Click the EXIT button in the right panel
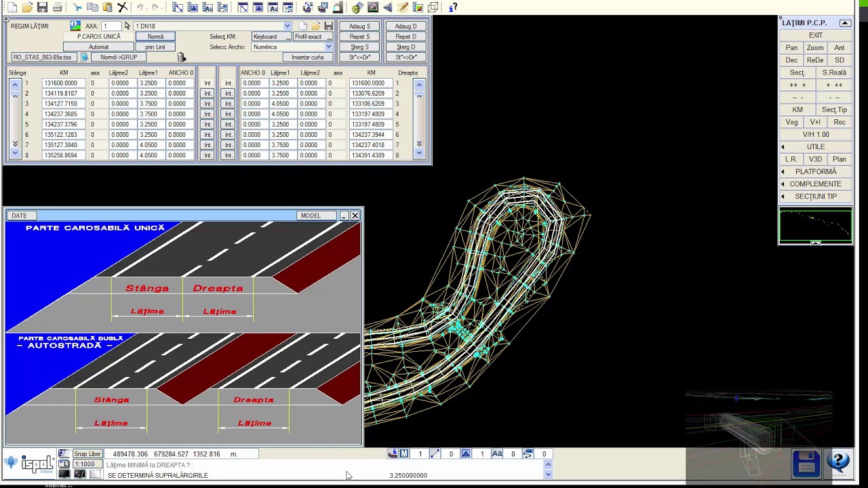 816,36
